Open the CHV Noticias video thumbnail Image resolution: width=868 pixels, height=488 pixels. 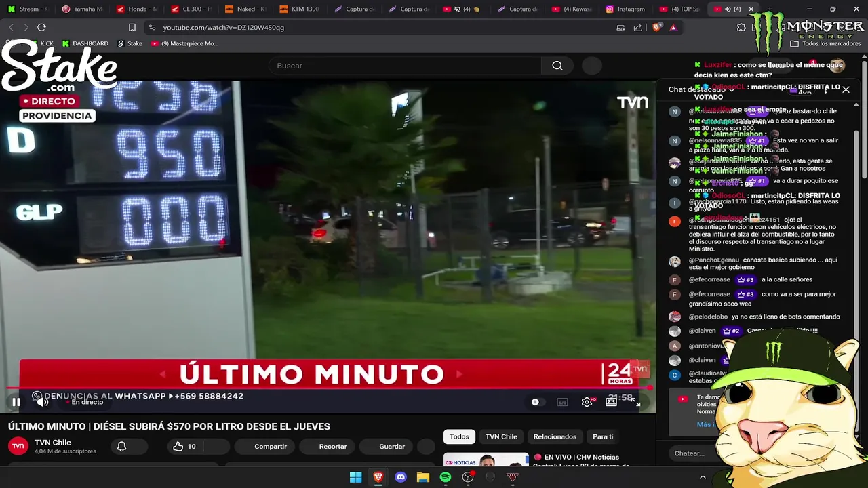tap(486, 460)
